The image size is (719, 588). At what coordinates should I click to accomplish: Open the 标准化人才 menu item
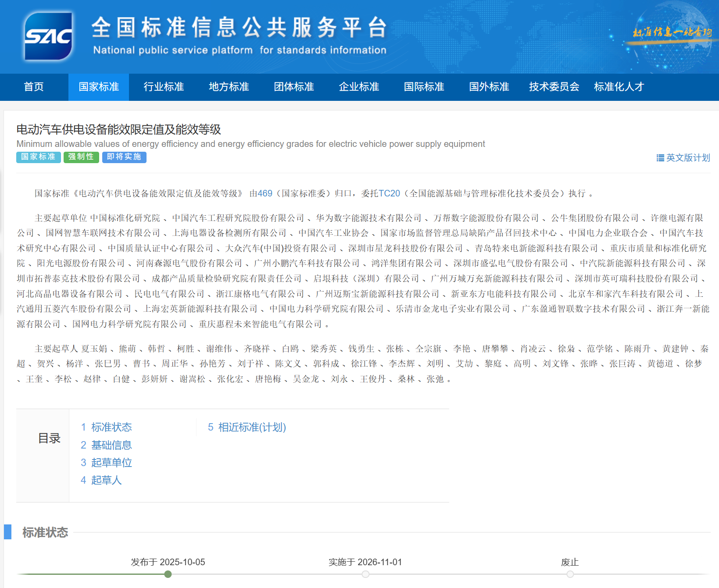619,87
